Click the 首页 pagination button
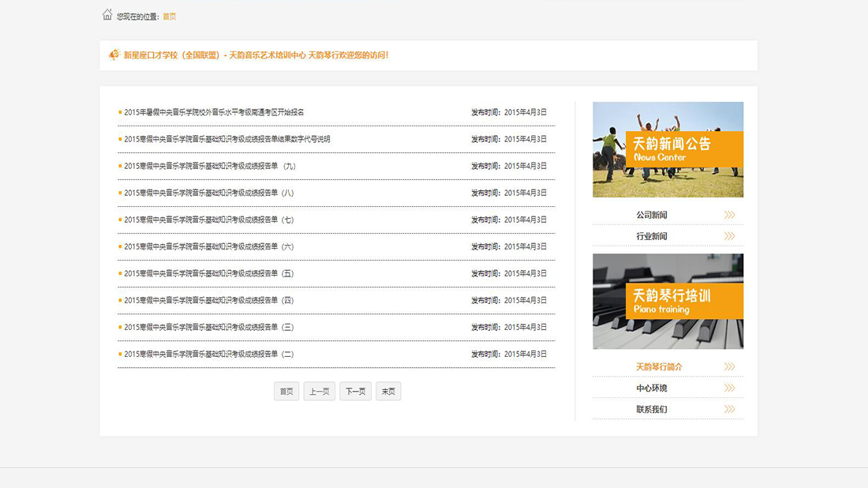The height and width of the screenshot is (488, 868). pyautogui.click(x=286, y=392)
